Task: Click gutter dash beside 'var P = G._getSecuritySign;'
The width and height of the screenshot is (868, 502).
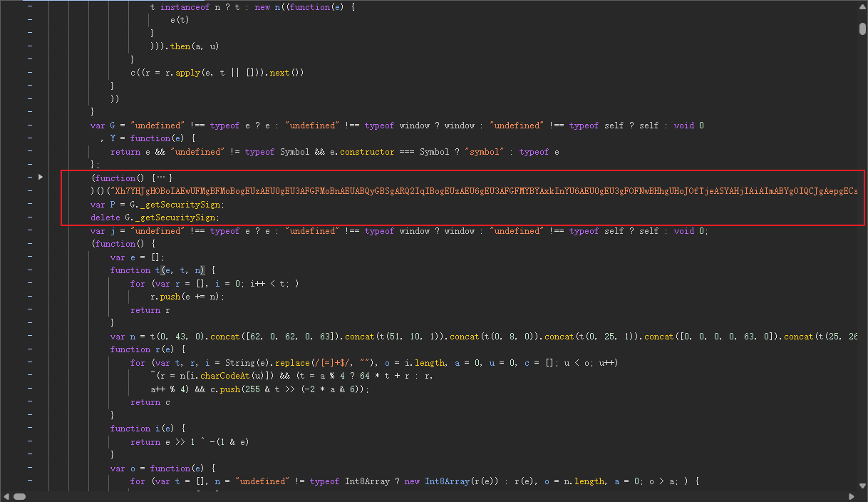Action: click(30, 204)
